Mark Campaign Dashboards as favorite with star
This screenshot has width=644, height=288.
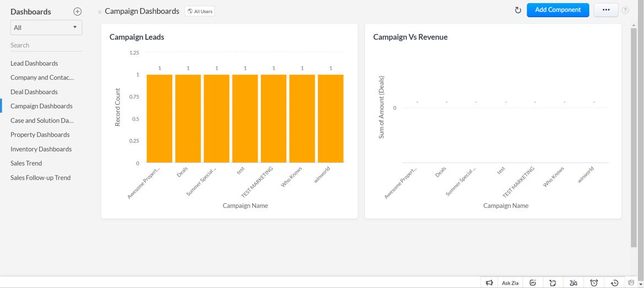[x=99, y=12]
